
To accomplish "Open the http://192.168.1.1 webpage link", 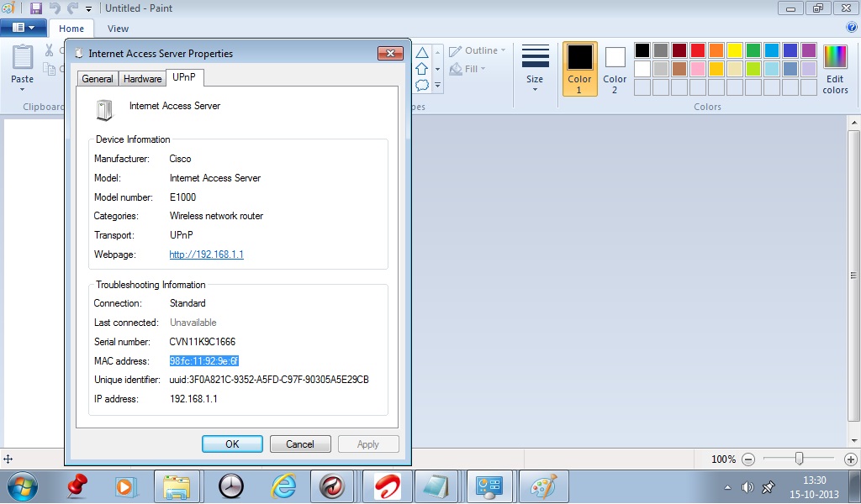I will pyautogui.click(x=207, y=255).
